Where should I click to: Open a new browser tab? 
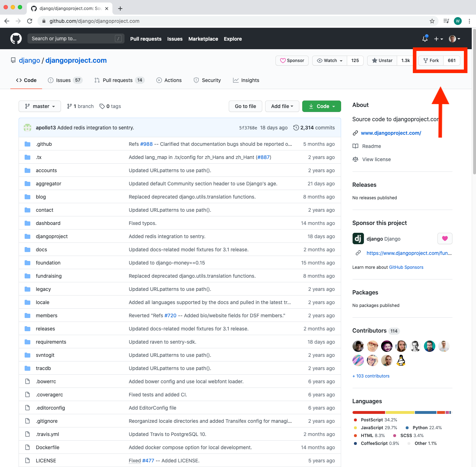click(120, 9)
